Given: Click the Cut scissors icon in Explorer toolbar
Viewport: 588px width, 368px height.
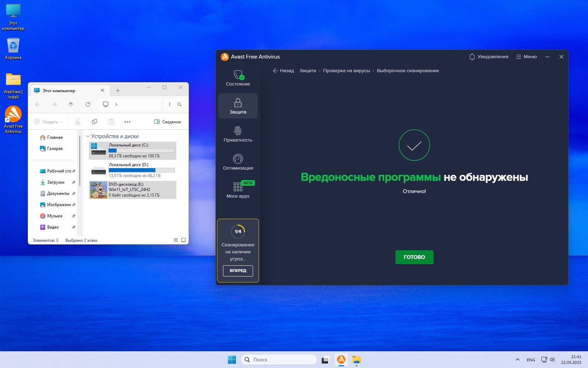Looking at the screenshot, I should tap(78, 122).
